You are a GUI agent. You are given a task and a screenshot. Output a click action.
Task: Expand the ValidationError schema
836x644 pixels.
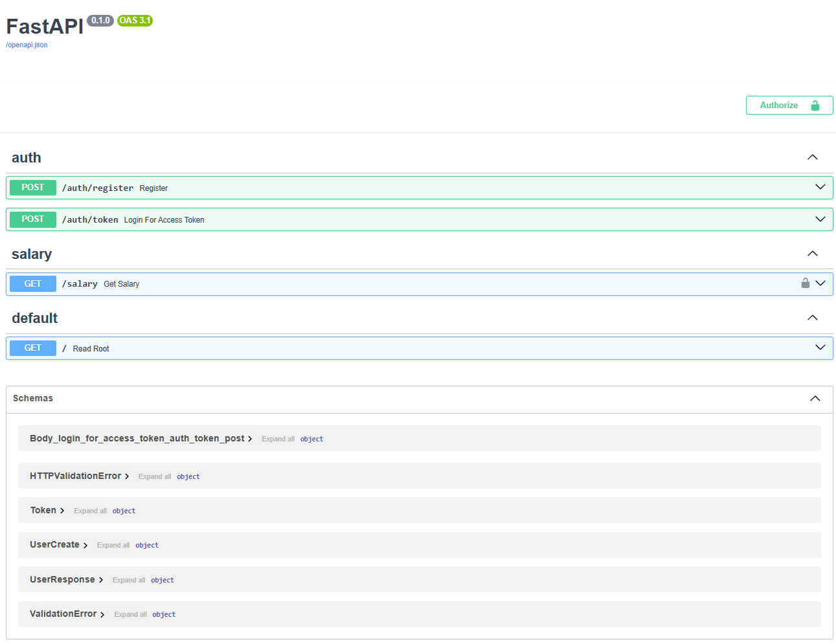tap(67, 614)
